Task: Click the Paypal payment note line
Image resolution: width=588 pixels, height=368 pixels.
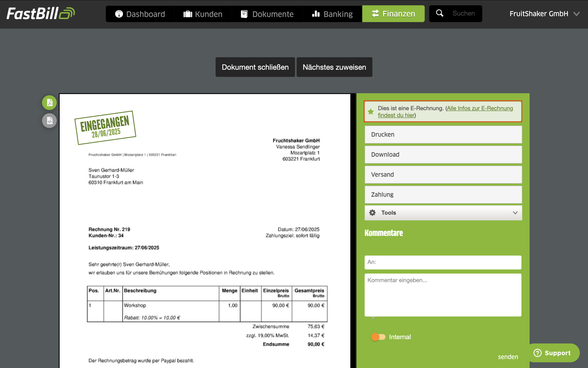Action: (141, 361)
